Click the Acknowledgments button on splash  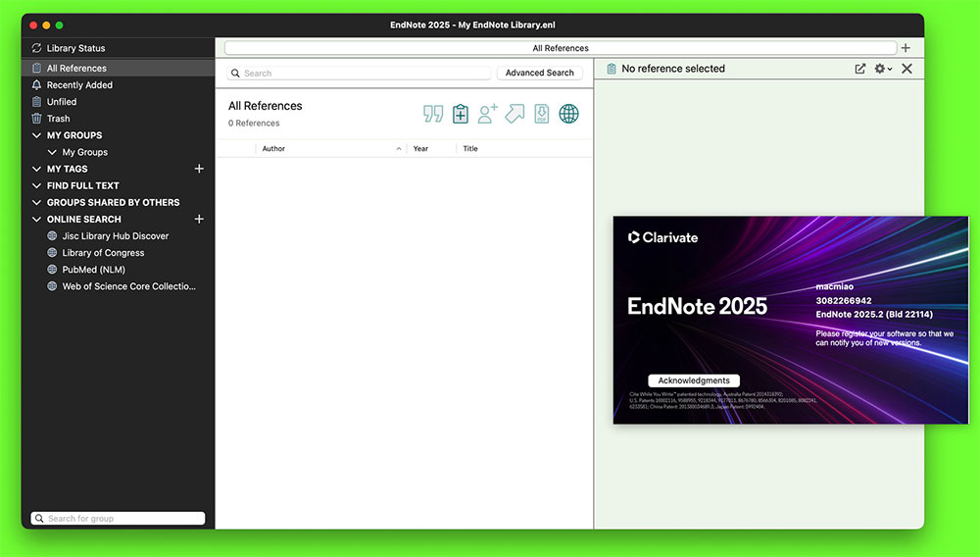pyautogui.click(x=694, y=380)
